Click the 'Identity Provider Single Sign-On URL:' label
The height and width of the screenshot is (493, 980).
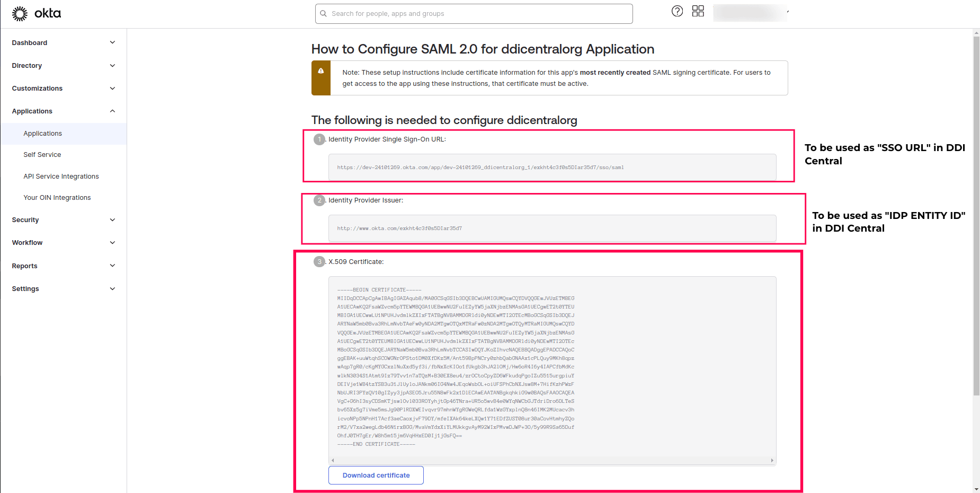[x=387, y=139]
